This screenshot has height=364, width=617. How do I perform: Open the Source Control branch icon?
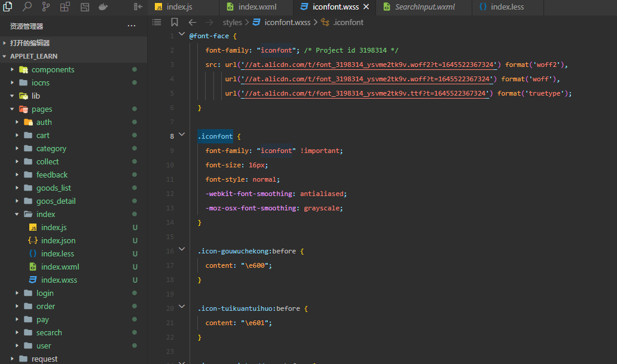pyautogui.click(x=46, y=7)
